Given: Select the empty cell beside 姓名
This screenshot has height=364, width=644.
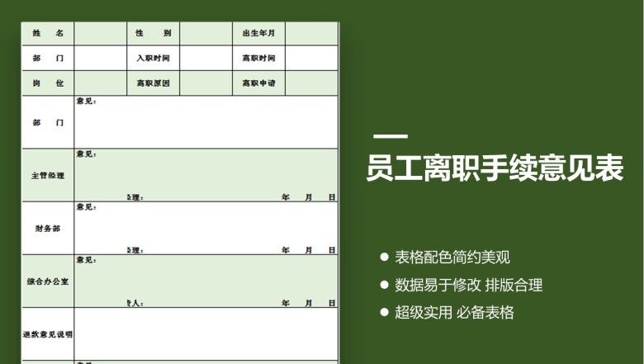Looking at the screenshot, I should (101, 33).
